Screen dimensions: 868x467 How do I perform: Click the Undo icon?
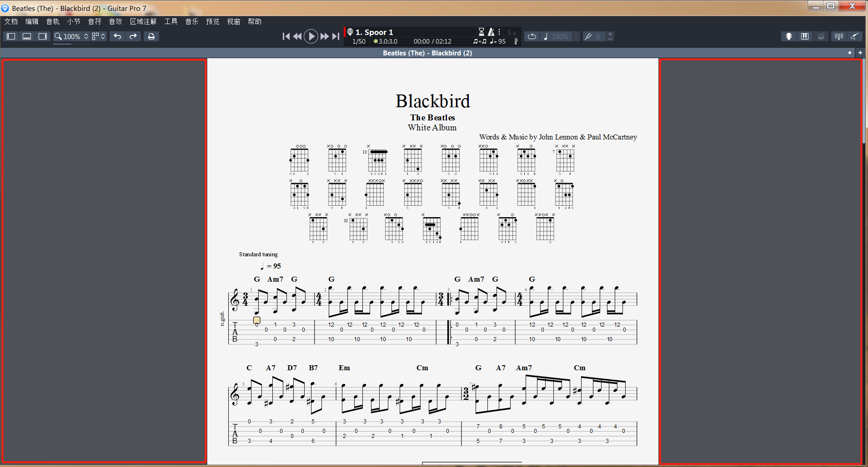(x=117, y=36)
